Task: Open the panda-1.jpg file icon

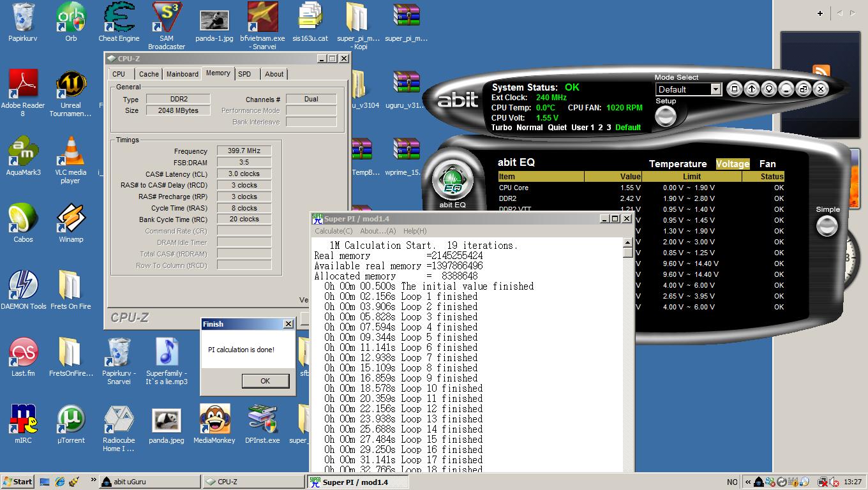Action: coord(214,26)
